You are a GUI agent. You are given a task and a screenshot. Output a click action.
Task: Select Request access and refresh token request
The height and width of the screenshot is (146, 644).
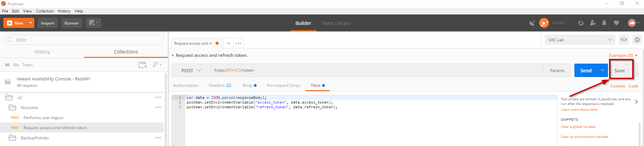point(82,128)
